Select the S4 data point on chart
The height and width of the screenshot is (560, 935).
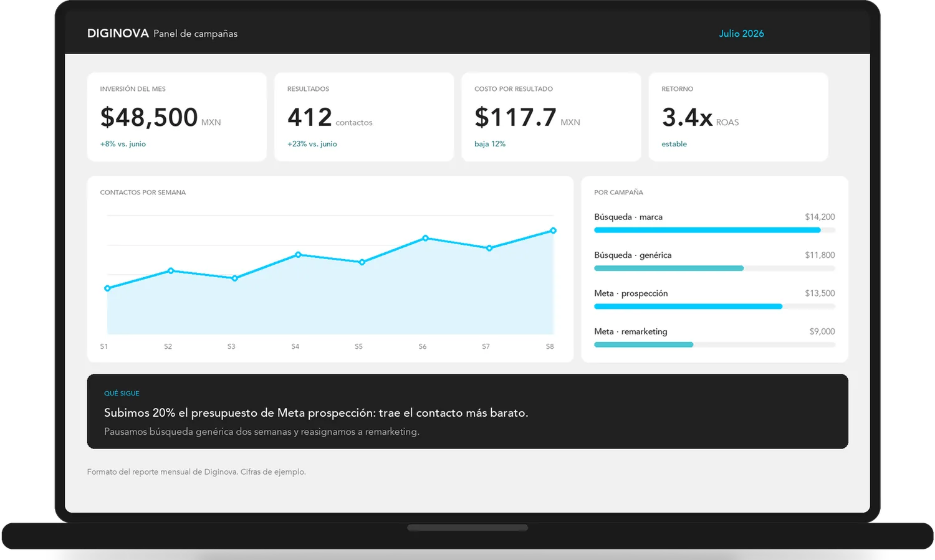pyautogui.click(x=298, y=254)
